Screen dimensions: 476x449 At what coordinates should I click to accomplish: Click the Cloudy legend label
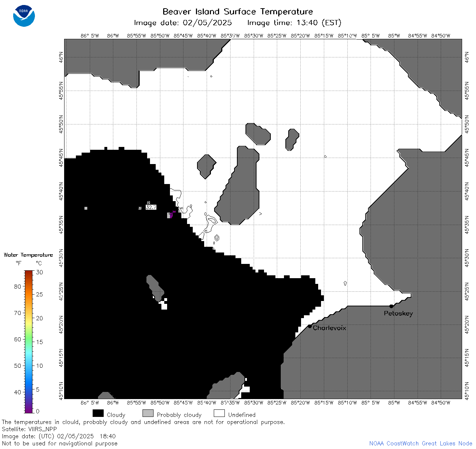click(116, 415)
